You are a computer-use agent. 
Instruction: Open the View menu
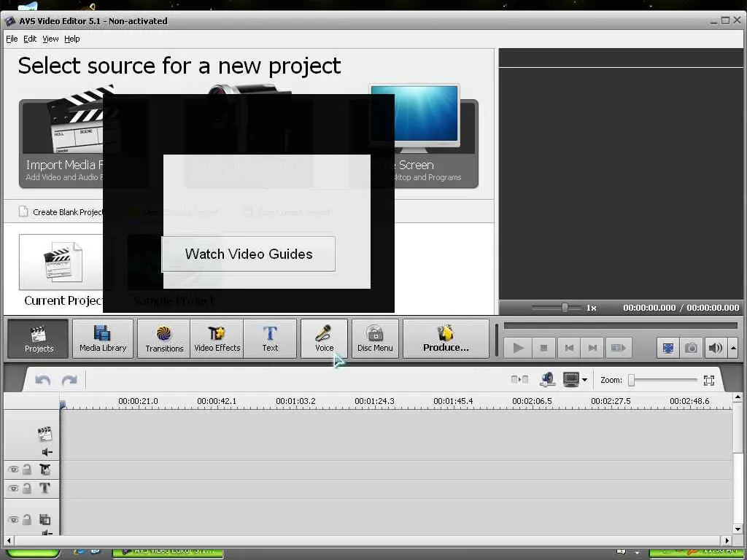coord(50,39)
